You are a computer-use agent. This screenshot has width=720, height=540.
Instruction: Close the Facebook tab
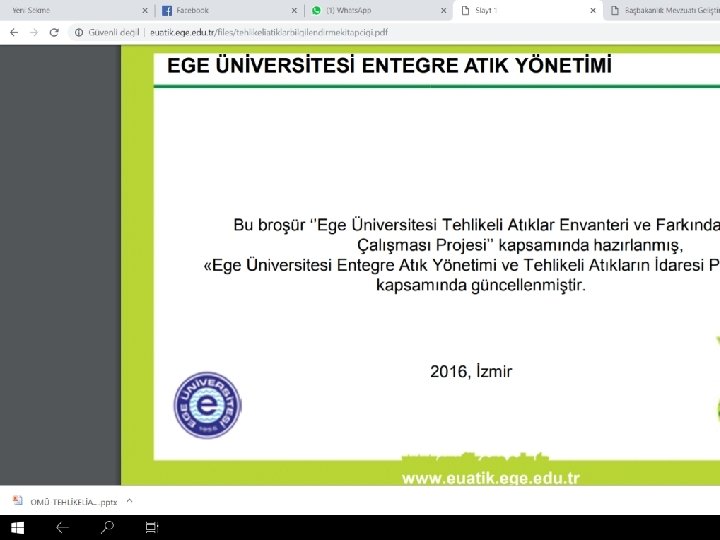(x=294, y=10)
